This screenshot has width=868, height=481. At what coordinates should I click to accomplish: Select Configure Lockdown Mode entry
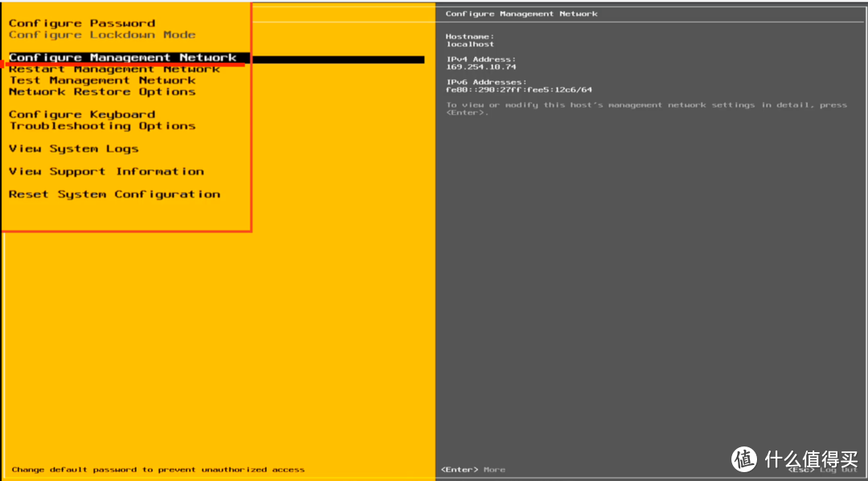click(x=102, y=35)
